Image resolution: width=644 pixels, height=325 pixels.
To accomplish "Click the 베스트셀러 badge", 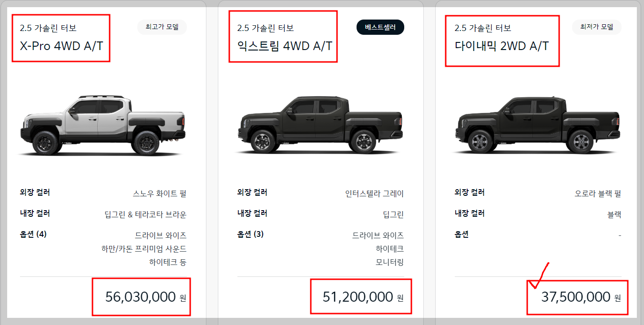I will click(x=380, y=27).
